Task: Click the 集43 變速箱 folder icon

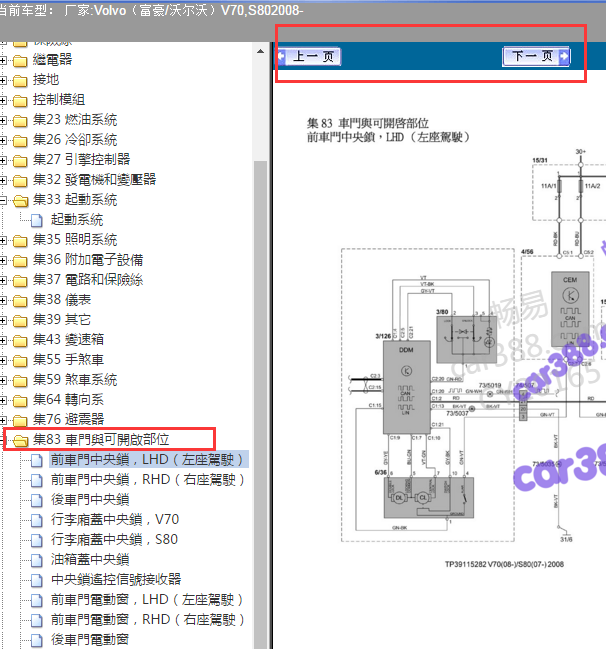Action: (20, 340)
